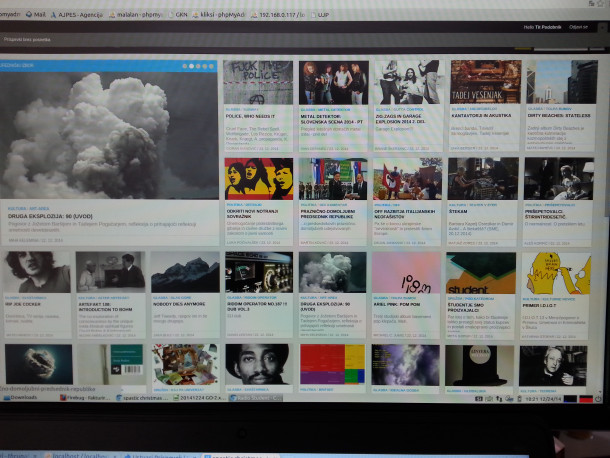Open Tadej Vesenjak Kantavtorji article image
The height and width of the screenshot is (458, 610).
point(484,82)
